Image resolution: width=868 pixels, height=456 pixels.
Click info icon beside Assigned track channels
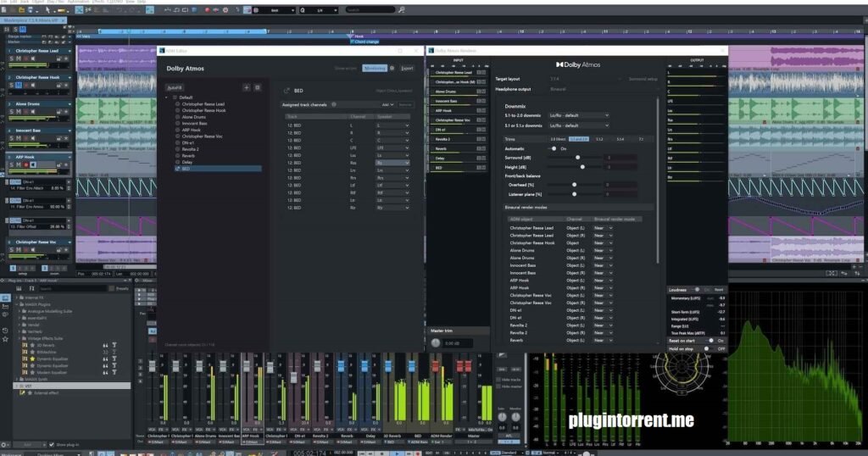coord(334,104)
